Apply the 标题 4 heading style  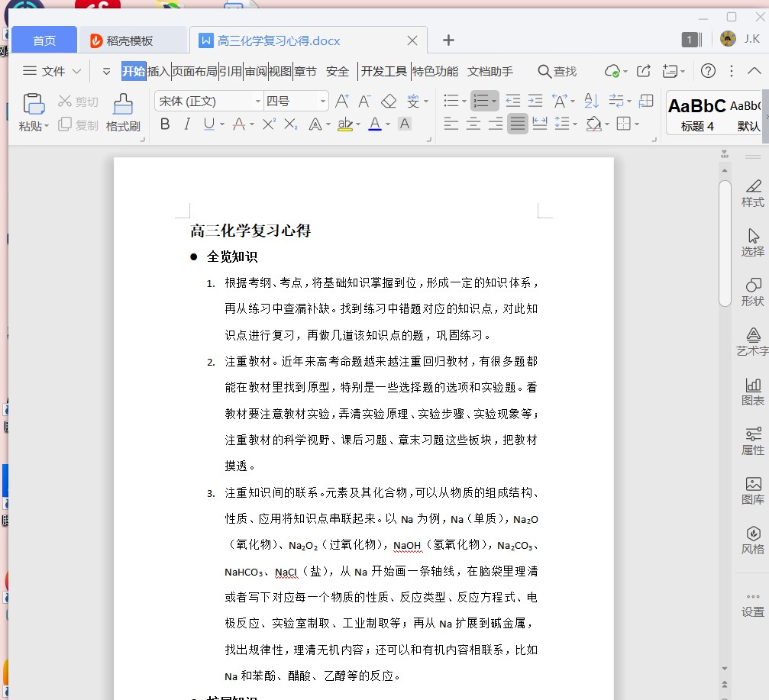[x=696, y=113]
